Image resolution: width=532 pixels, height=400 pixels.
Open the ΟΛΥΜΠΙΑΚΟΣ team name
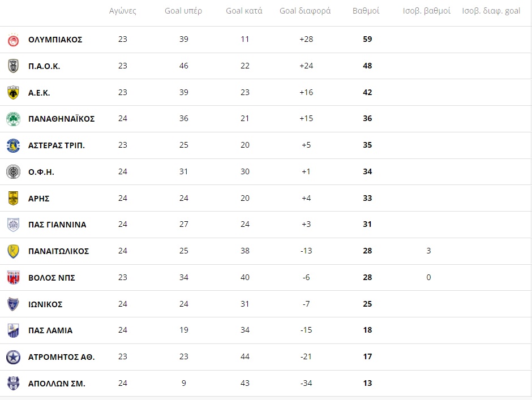pyautogui.click(x=55, y=40)
